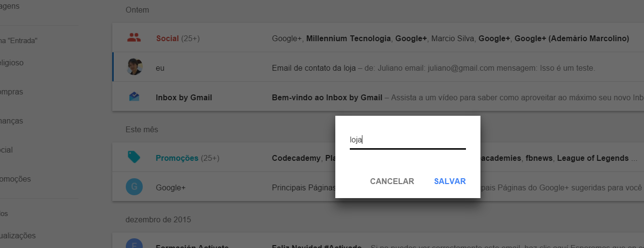Screen dimensions: 644x248
Task: Select the Finanças label in sidebar
Action: 12,121
